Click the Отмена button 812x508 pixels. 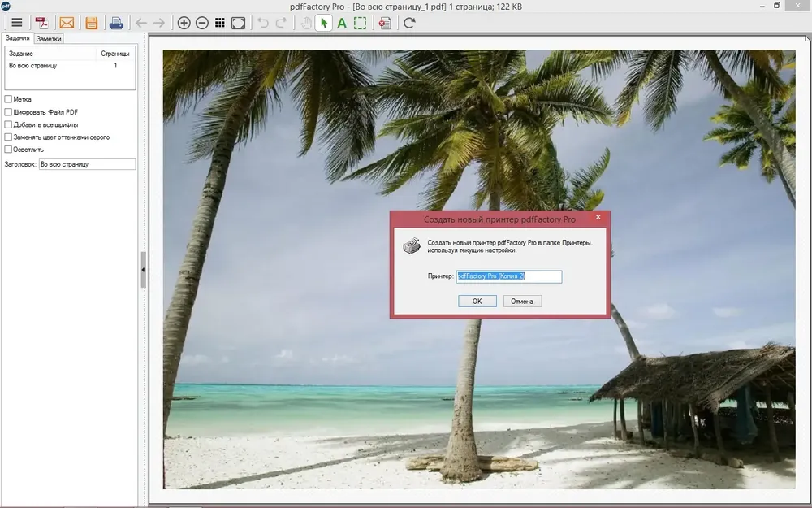tap(522, 302)
